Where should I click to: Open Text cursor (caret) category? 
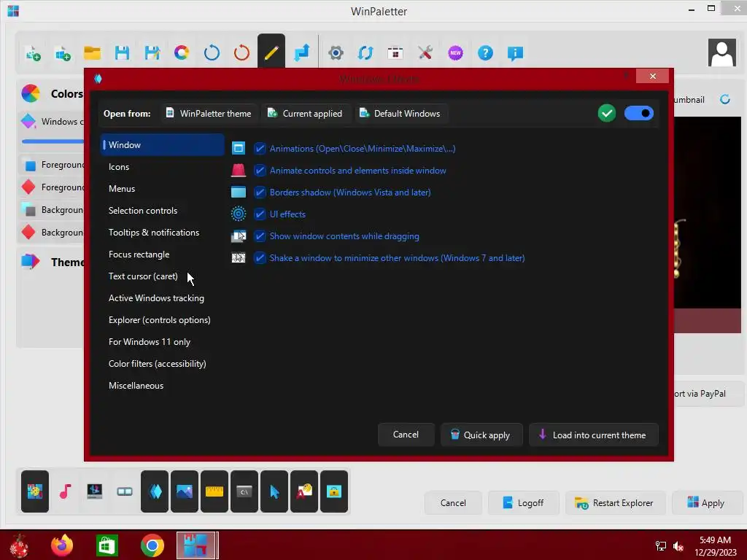point(163,276)
